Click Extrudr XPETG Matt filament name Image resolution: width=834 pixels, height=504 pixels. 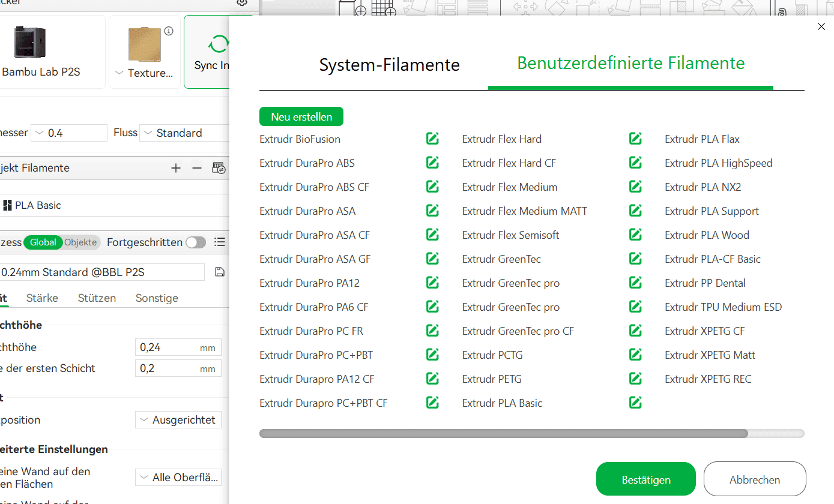[710, 355]
